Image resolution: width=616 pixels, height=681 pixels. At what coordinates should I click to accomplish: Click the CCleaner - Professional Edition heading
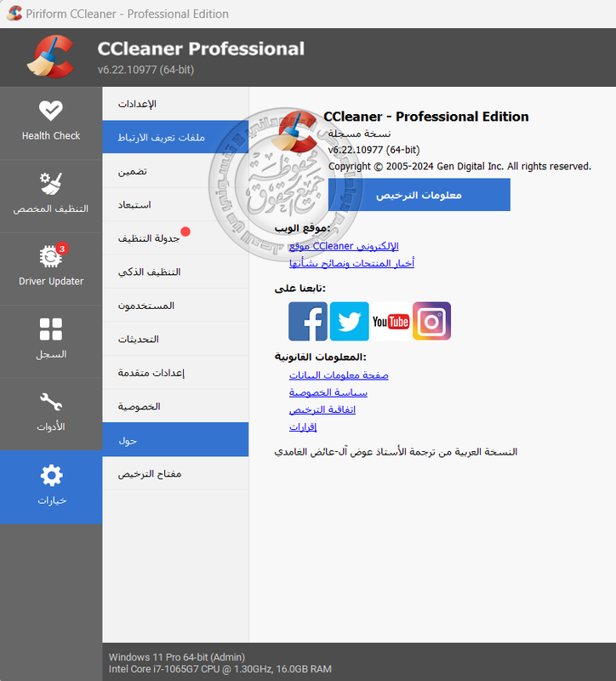pos(426,117)
